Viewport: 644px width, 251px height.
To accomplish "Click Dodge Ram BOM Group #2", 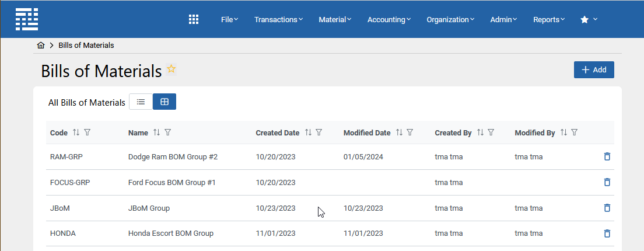I will (173, 157).
